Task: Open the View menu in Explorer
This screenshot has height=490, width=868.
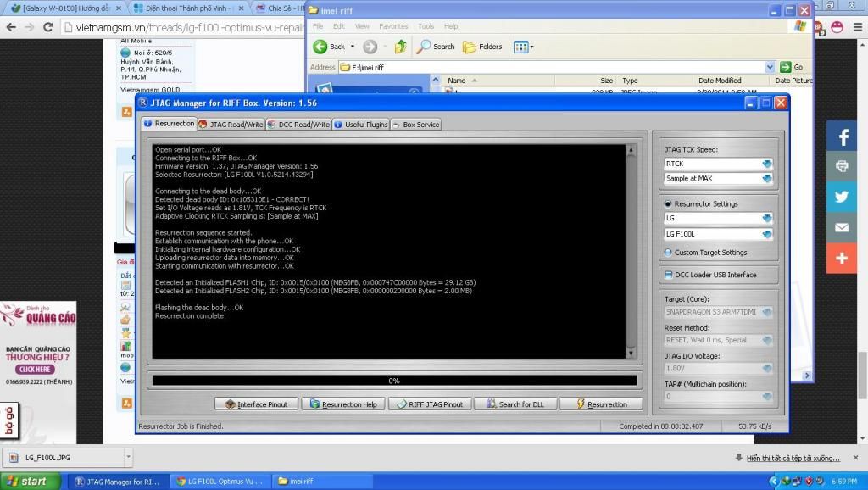Action: coord(362,26)
